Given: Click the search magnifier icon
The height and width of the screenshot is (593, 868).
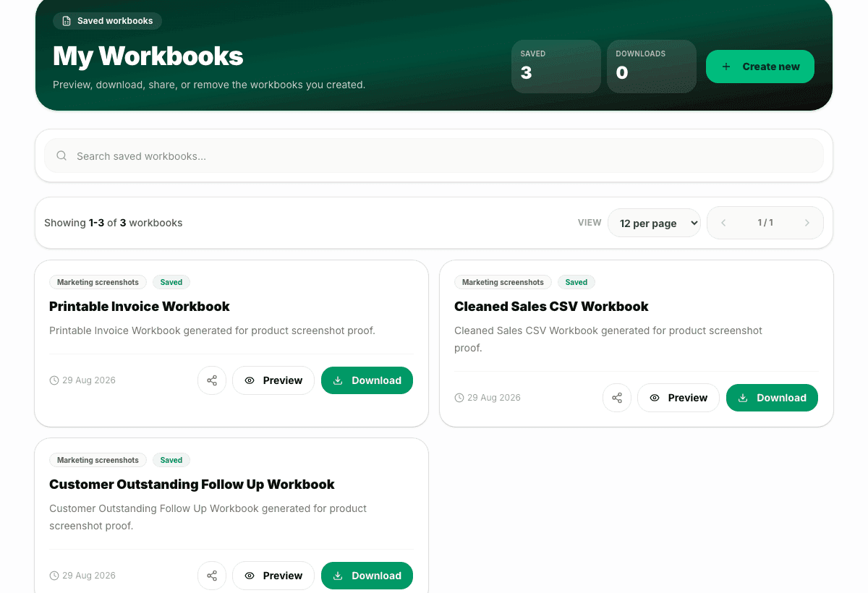Looking at the screenshot, I should pos(61,155).
